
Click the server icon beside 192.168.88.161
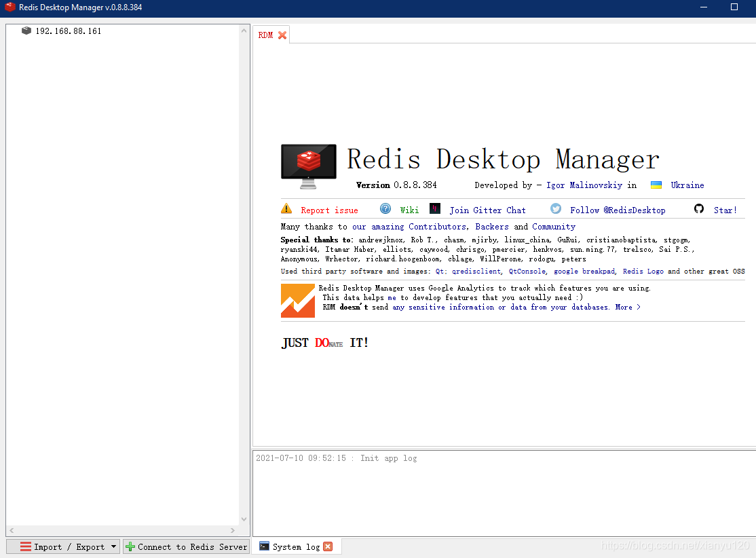26,31
